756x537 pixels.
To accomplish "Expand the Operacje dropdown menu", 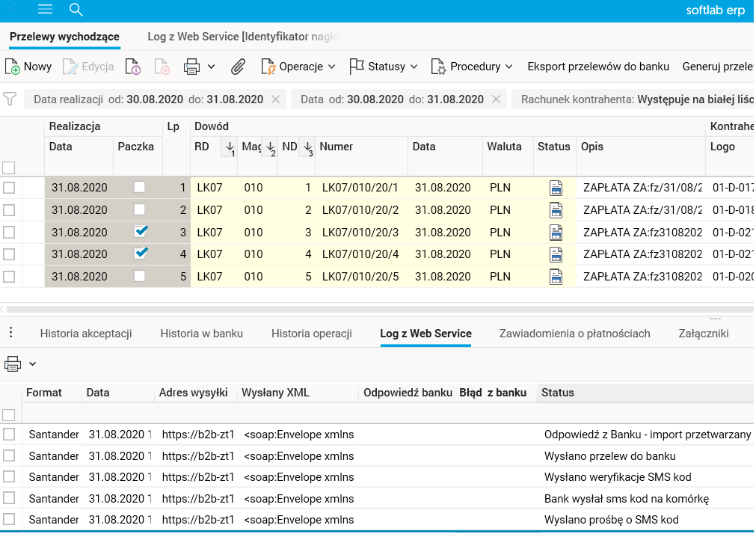I will (299, 67).
